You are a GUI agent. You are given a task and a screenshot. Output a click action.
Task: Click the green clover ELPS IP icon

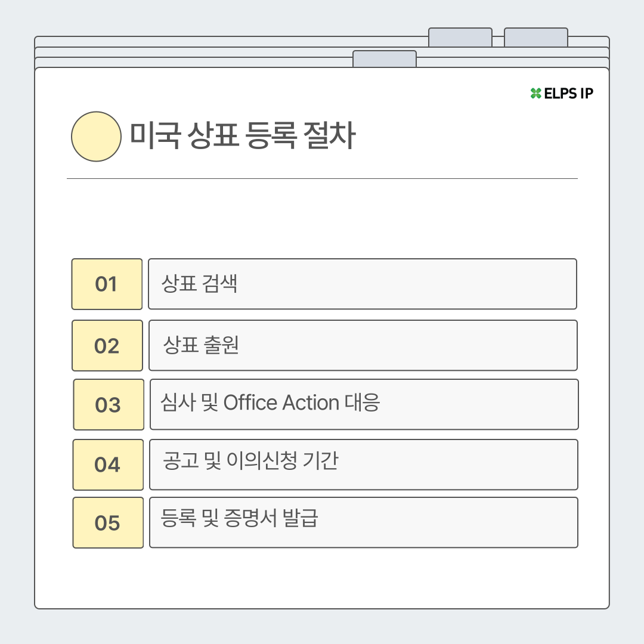click(x=535, y=93)
